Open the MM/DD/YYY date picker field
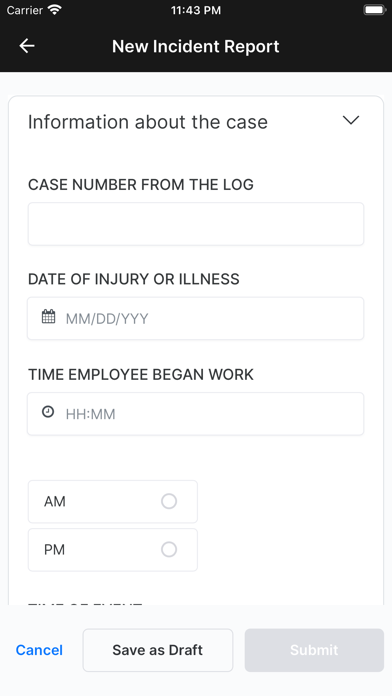 pyautogui.click(x=196, y=318)
